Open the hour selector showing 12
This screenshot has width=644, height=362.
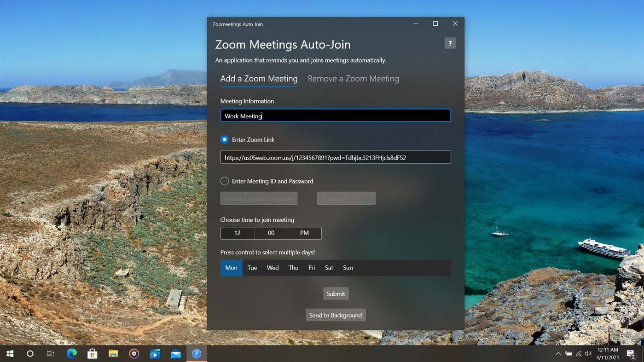[x=237, y=233]
